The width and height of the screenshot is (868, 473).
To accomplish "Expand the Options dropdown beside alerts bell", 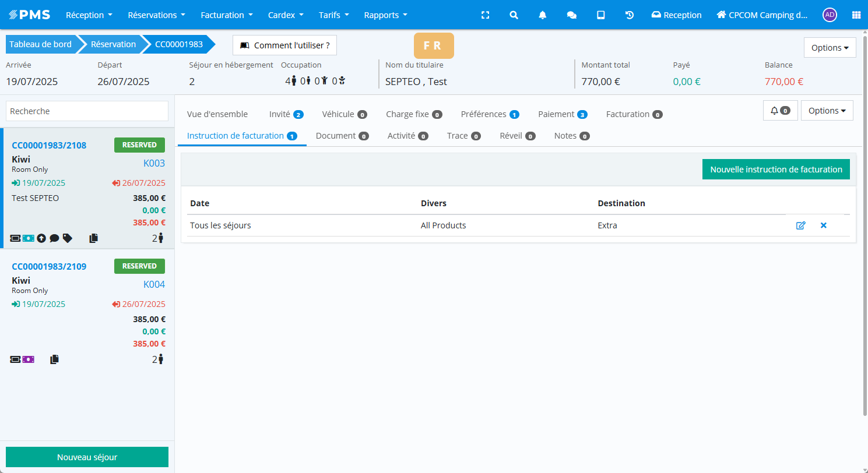I will [827, 111].
